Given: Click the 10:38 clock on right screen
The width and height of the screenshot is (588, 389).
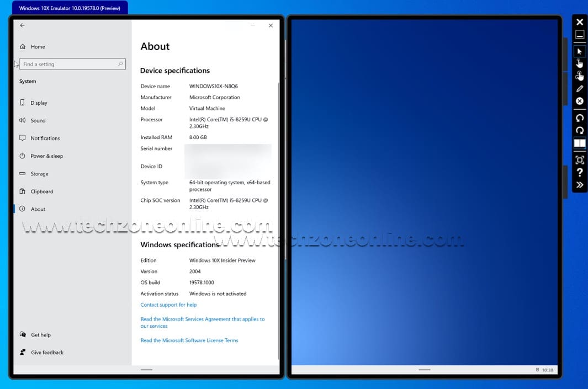Looking at the screenshot, I should tap(548, 370).
